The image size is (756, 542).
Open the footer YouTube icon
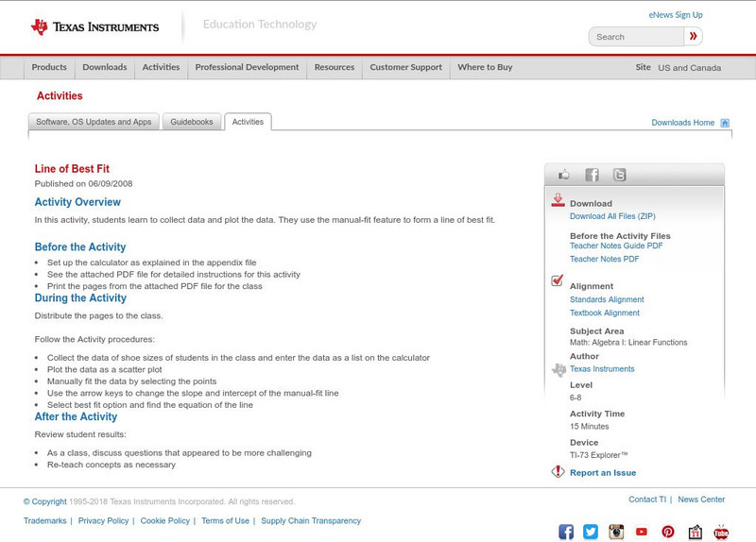(x=642, y=532)
